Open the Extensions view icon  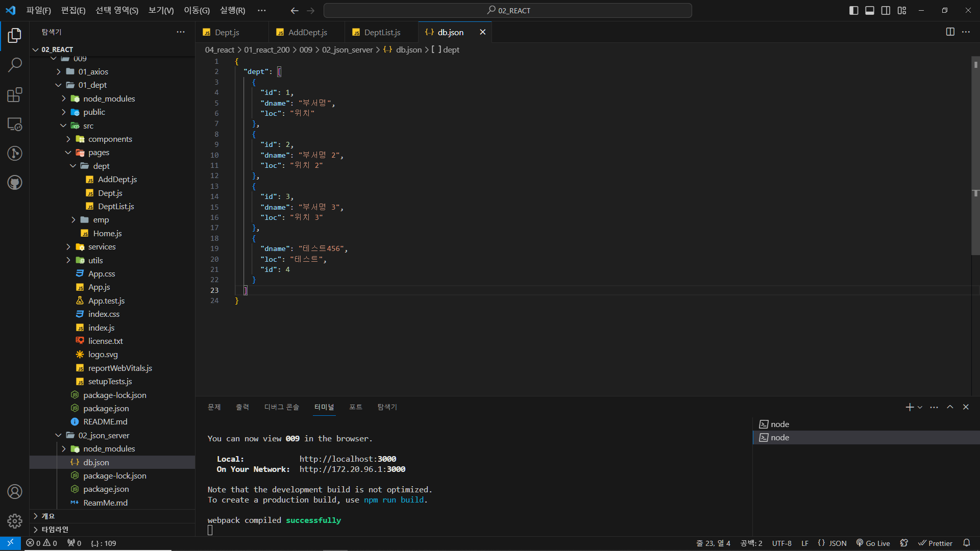click(15, 95)
